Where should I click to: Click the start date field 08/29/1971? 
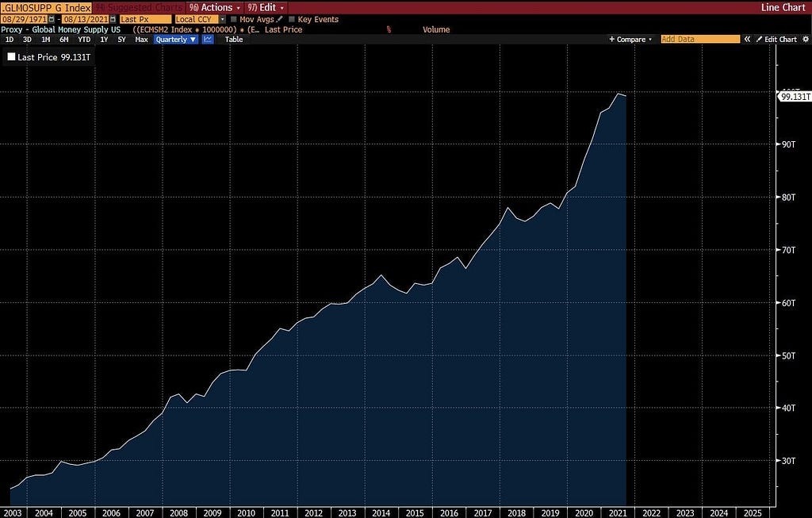click(25, 19)
